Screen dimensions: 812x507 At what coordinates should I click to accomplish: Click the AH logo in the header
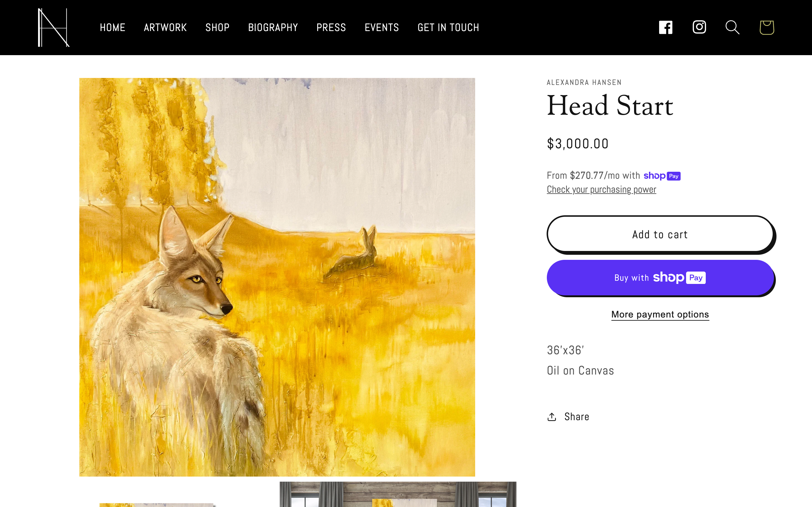click(x=53, y=27)
